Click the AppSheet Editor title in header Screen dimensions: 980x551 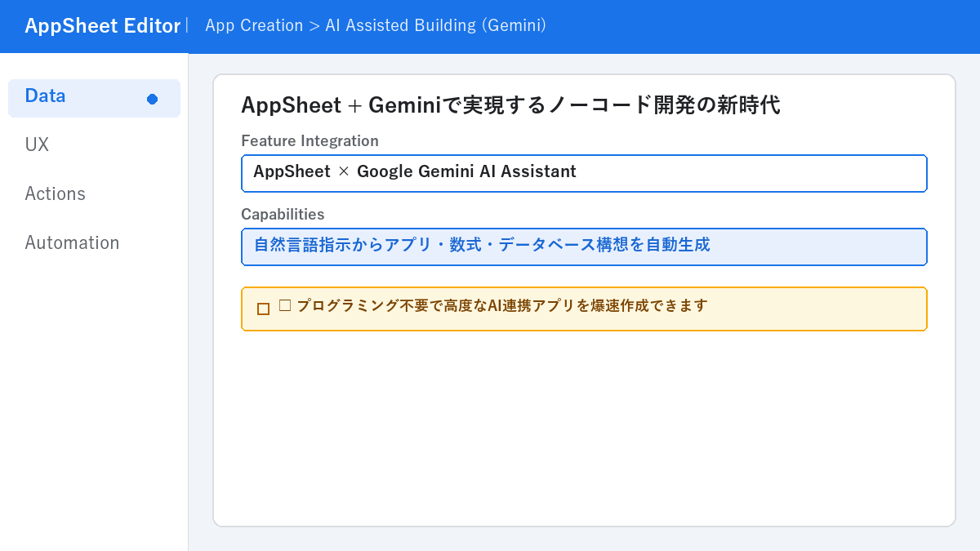102,26
